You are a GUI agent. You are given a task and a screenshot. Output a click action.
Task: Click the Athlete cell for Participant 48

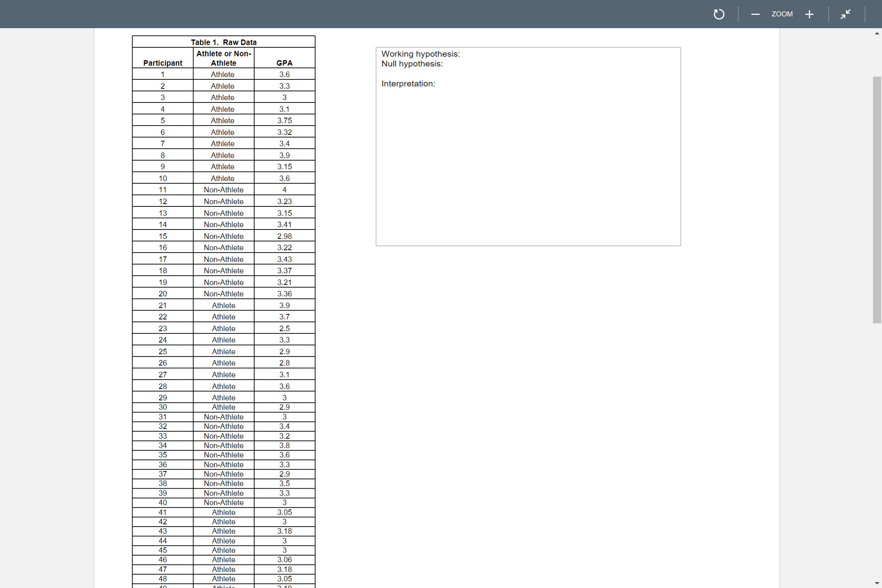coord(223,579)
